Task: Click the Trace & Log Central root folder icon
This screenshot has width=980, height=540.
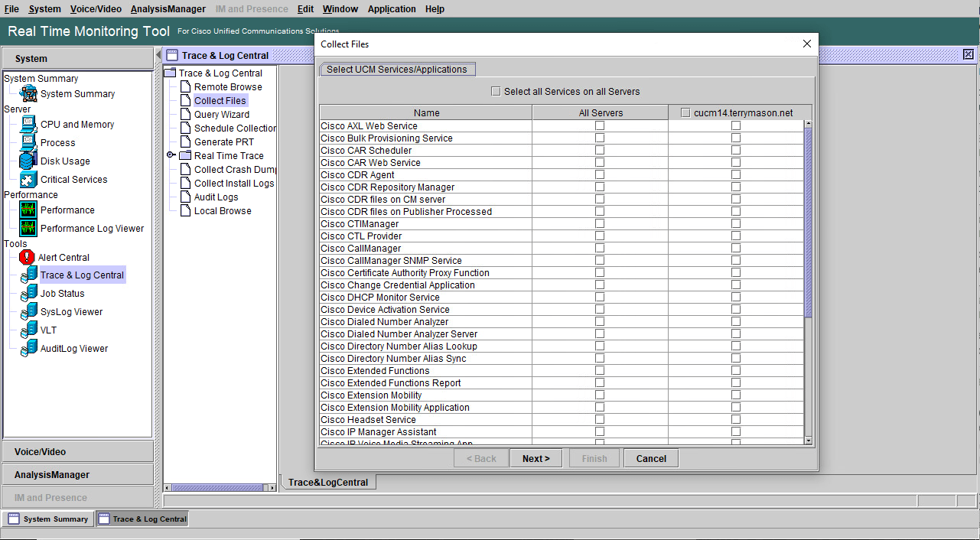Action: [x=170, y=73]
